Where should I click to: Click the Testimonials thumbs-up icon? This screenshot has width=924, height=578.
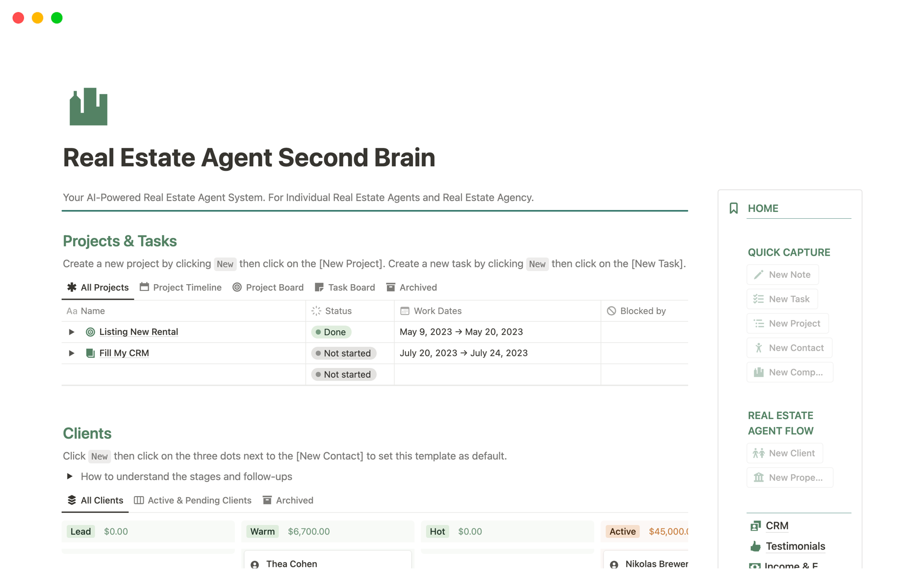tap(755, 546)
